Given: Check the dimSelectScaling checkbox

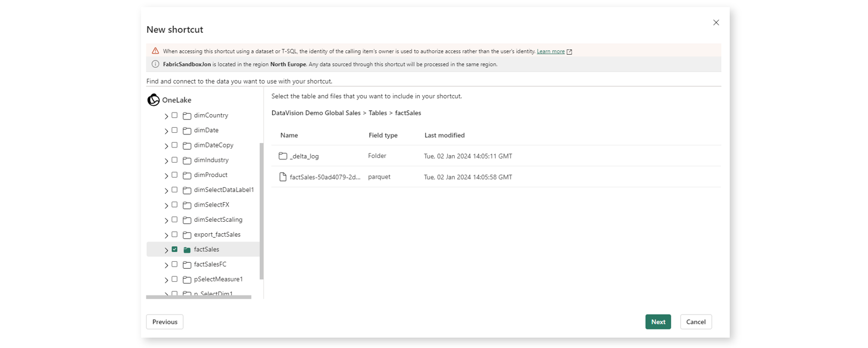Looking at the screenshot, I should 174,219.
